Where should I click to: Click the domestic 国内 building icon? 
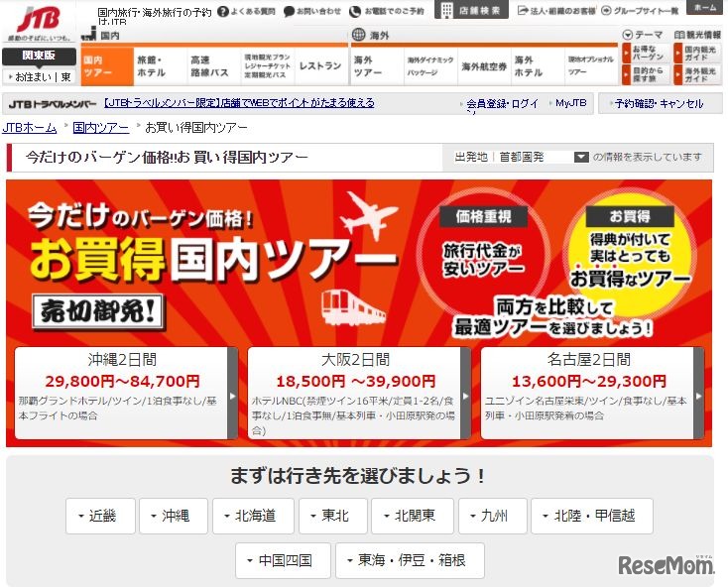point(88,34)
